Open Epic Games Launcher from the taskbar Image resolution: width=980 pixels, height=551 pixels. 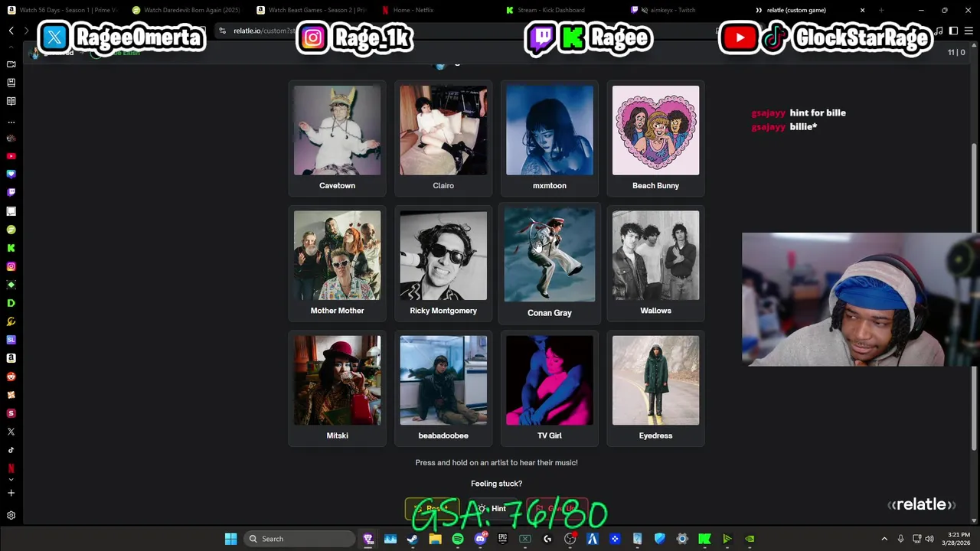coord(502,539)
